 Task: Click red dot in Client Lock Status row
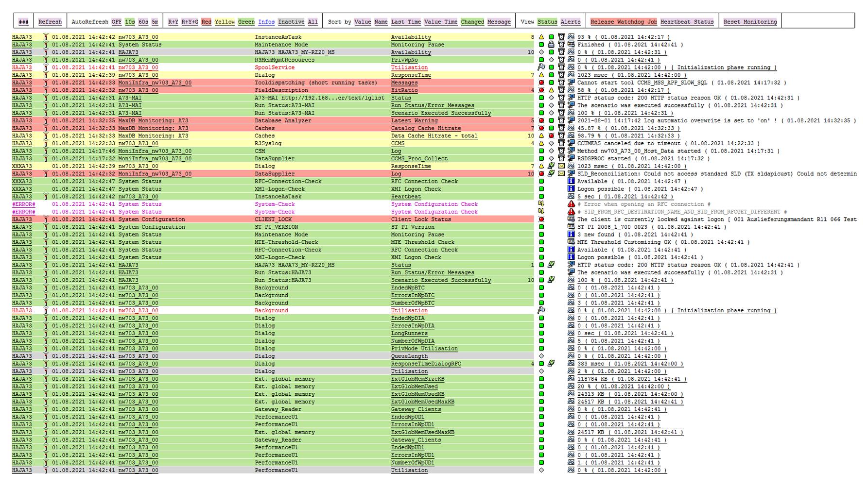tap(541, 219)
